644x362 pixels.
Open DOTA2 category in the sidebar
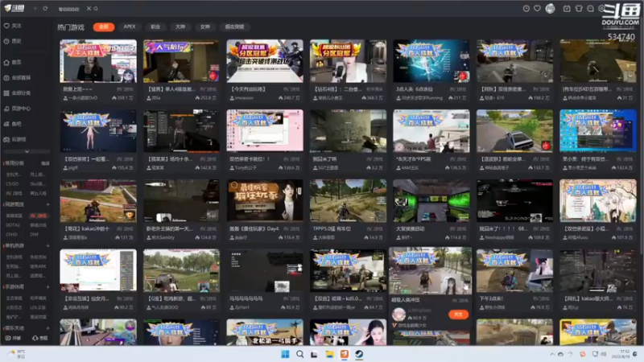click(13, 225)
